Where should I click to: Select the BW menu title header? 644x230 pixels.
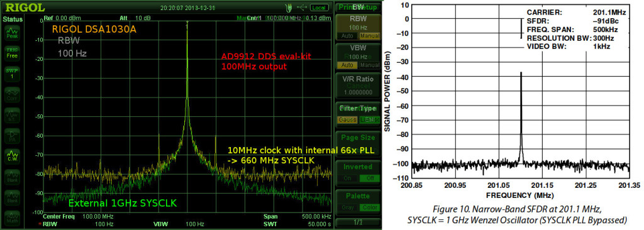pyautogui.click(x=356, y=8)
